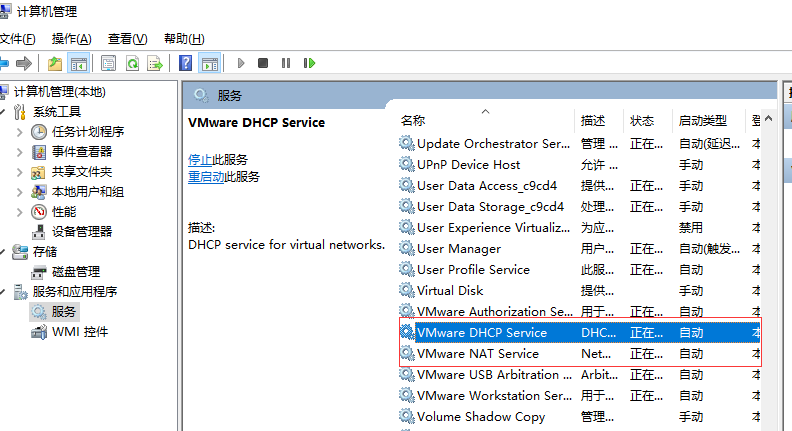This screenshot has height=431, width=792.
Task: Click the blue Help question mark icon
Action: coord(186,63)
